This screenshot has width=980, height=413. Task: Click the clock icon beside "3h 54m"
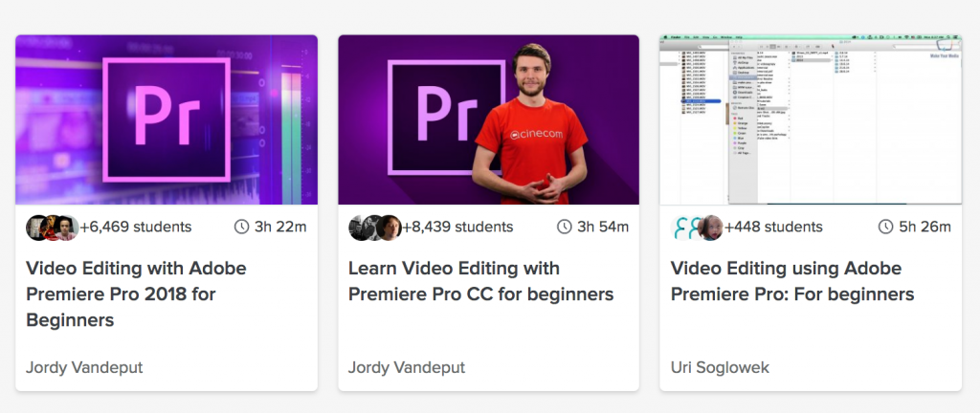pyautogui.click(x=564, y=227)
